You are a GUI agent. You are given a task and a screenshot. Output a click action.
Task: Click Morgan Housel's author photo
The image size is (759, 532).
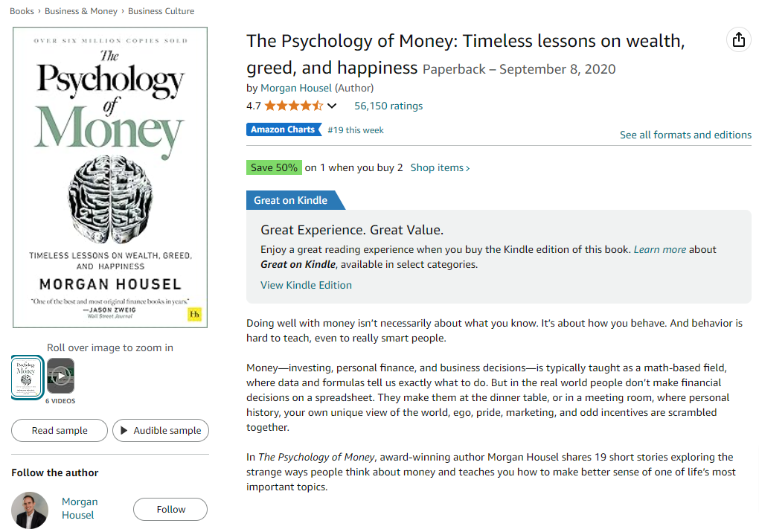(x=29, y=509)
